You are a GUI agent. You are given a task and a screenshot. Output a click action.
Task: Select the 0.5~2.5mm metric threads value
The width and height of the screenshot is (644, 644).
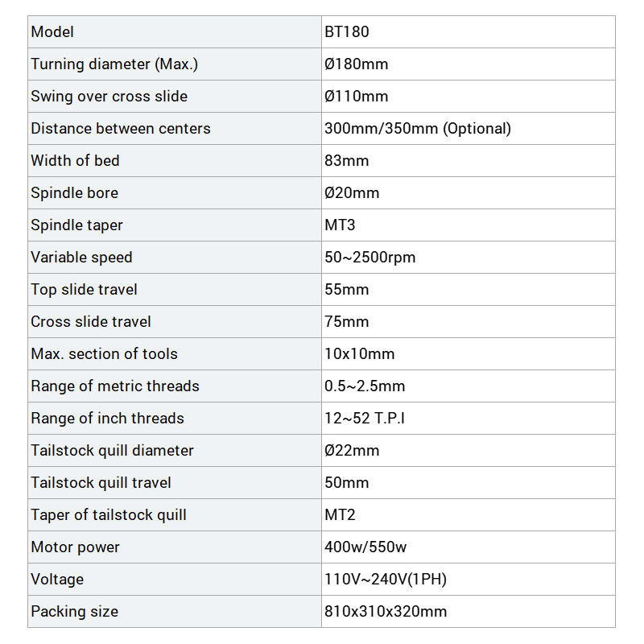pyautogui.click(x=365, y=386)
